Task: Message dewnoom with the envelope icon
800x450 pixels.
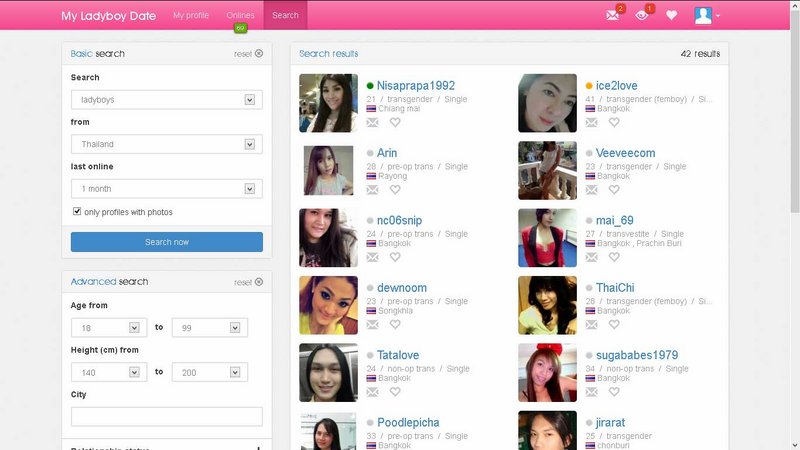Action: (x=372, y=324)
